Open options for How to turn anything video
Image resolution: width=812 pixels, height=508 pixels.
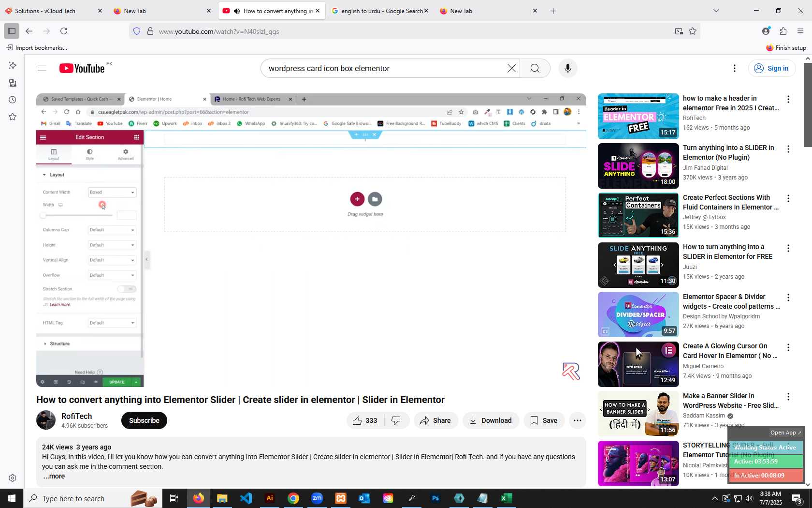pos(788,248)
